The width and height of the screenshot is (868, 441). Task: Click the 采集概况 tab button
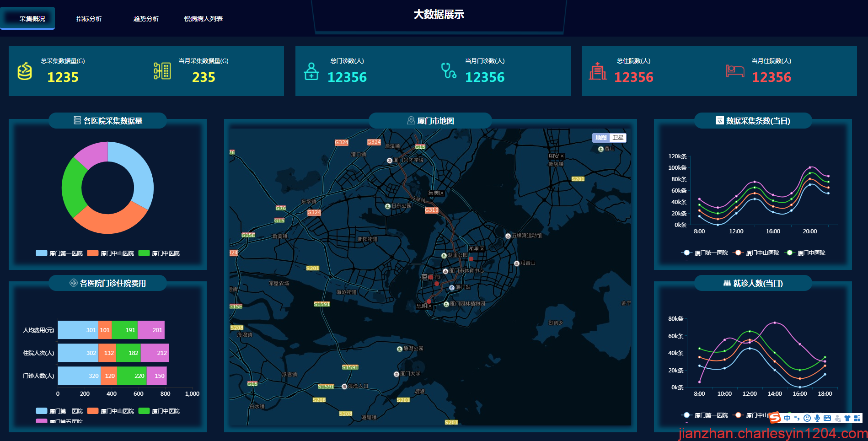(32, 19)
